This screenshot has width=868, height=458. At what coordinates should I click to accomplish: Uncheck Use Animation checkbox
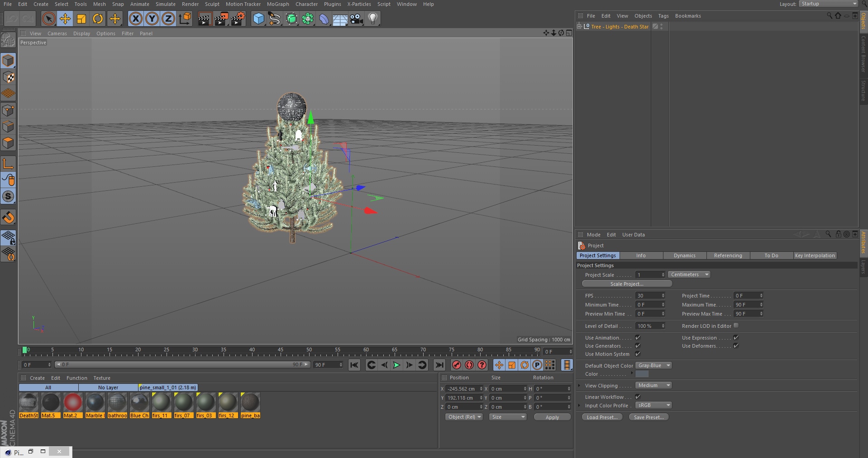click(638, 337)
